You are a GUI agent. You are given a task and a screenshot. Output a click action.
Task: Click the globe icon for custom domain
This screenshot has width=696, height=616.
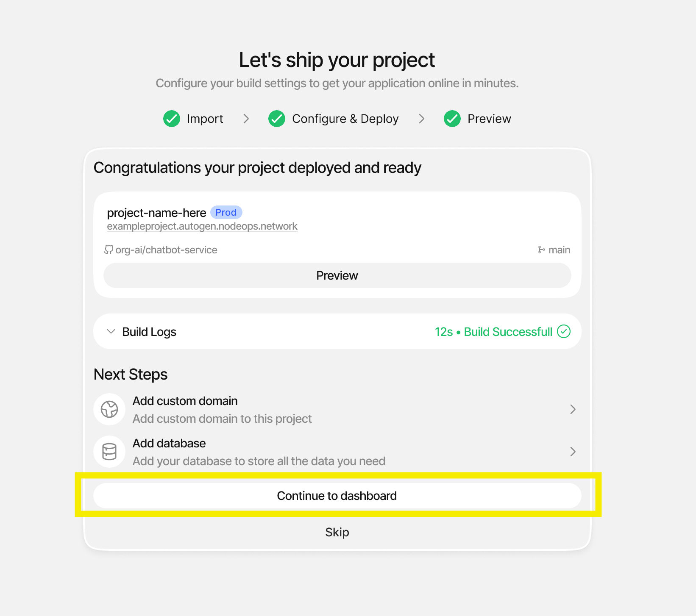109,409
